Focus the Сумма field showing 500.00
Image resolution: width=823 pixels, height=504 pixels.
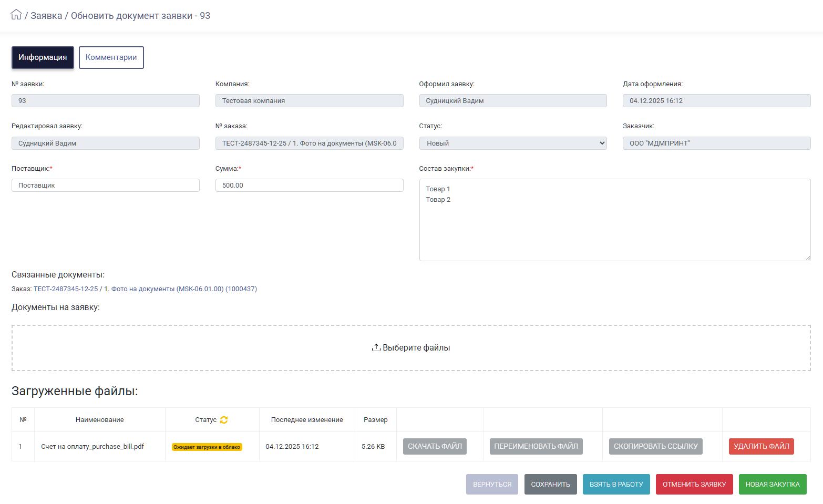pos(309,186)
